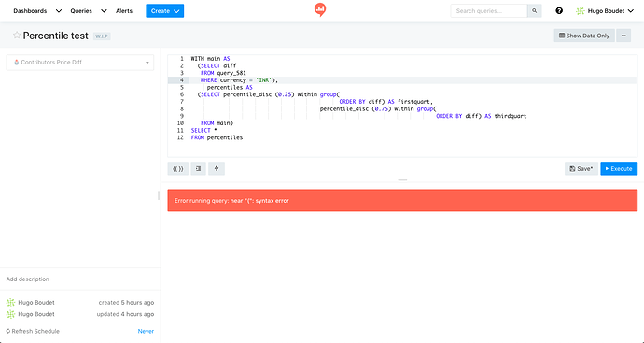The width and height of the screenshot is (644, 343).
Task: Click editor line 10 'FROM main)'
Action: pos(217,123)
